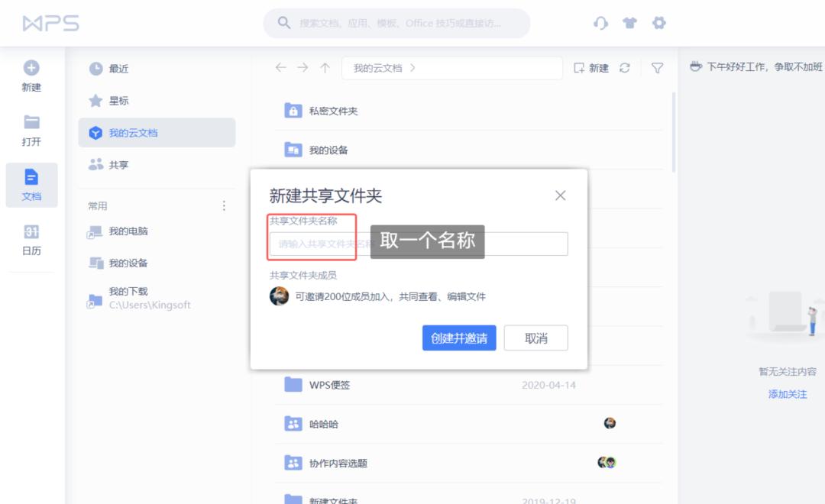The image size is (825, 504).
Task: Select 共享 in the sidebar menu
Action: 107,164
